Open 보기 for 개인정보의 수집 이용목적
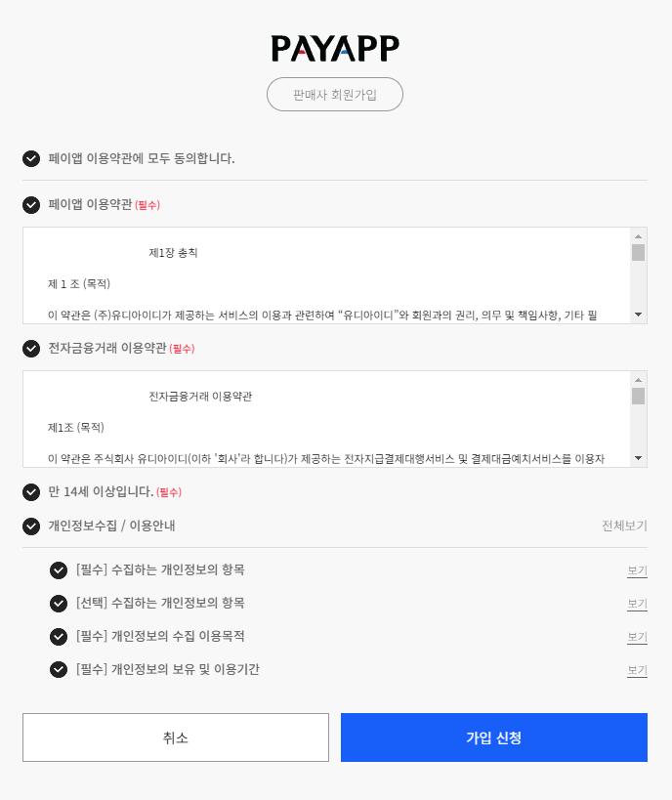This screenshot has height=800, width=672. point(637,637)
